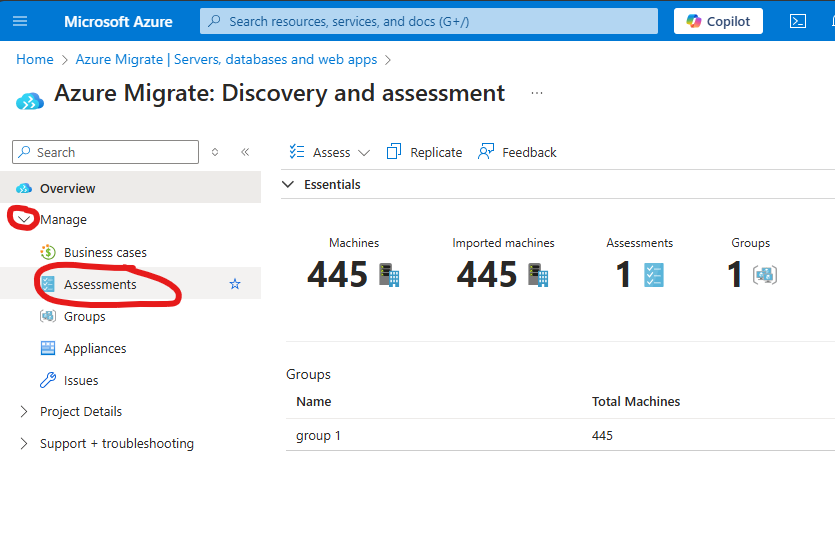Screen dimensions: 835x559
Task: Click the Groups sidebar icon
Action: pos(48,316)
